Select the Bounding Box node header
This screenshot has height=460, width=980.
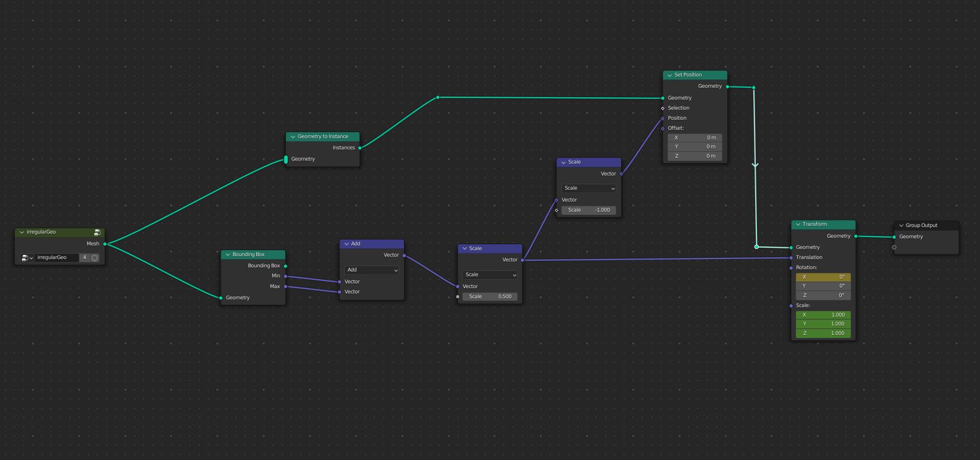pyautogui.click(x=253, y=255)
